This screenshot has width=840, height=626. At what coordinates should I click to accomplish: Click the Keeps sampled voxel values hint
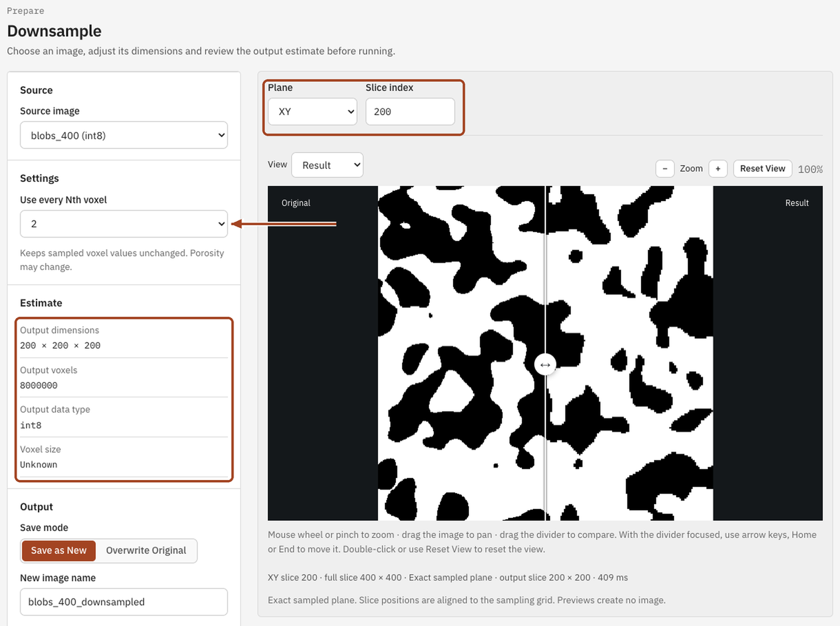(x=123, y=260)
